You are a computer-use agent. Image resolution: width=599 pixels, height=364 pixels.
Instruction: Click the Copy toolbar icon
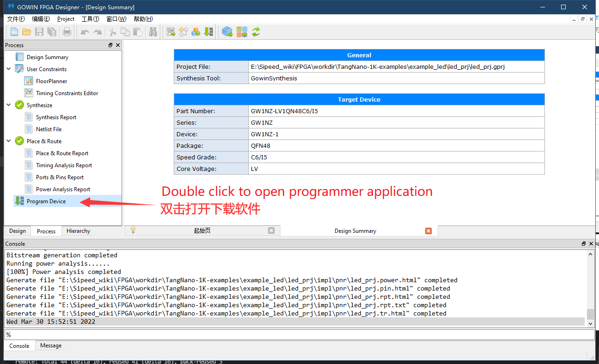click(125, 32)
